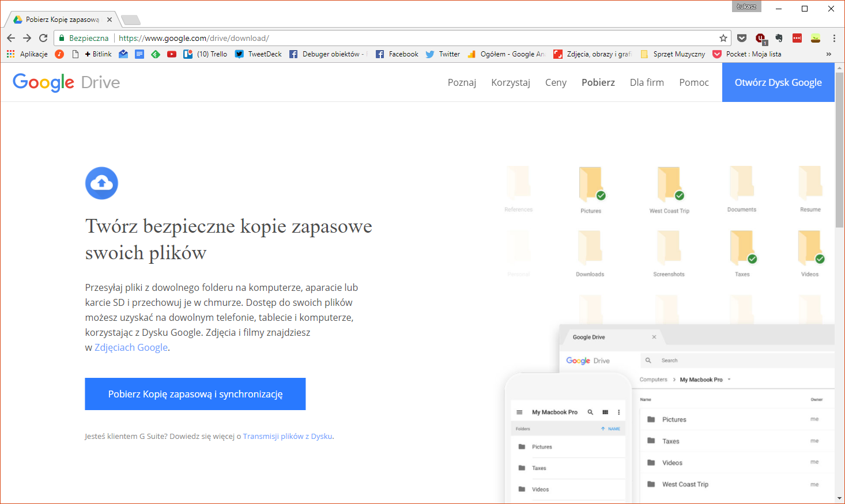845x504 pixels.
Task: Open the Ogółem - Google Analytics bookmark
Action: [506, 54]
